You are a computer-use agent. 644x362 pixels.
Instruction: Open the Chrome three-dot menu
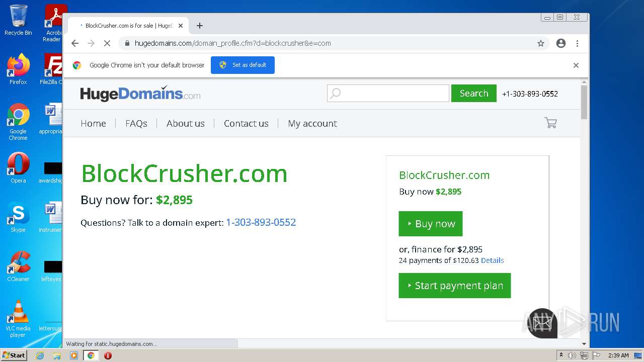[x=578, y=43]
